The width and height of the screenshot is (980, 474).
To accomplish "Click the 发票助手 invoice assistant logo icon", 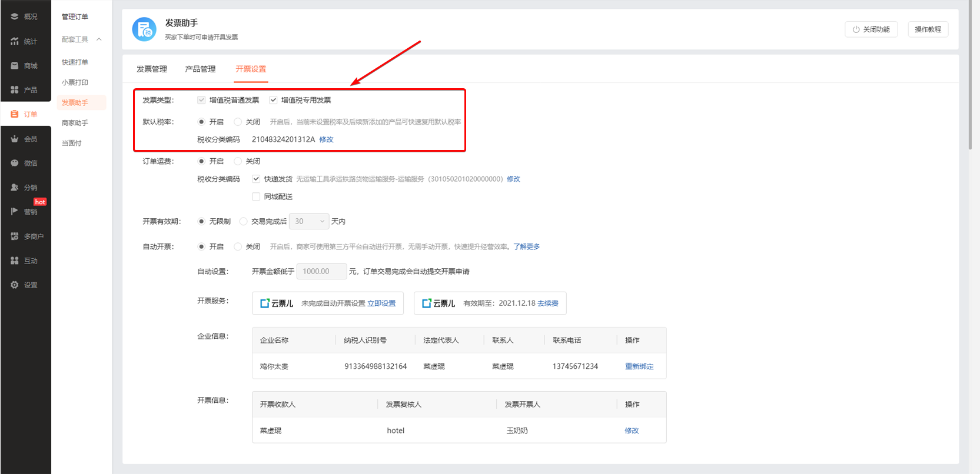I will click(144, 29).
